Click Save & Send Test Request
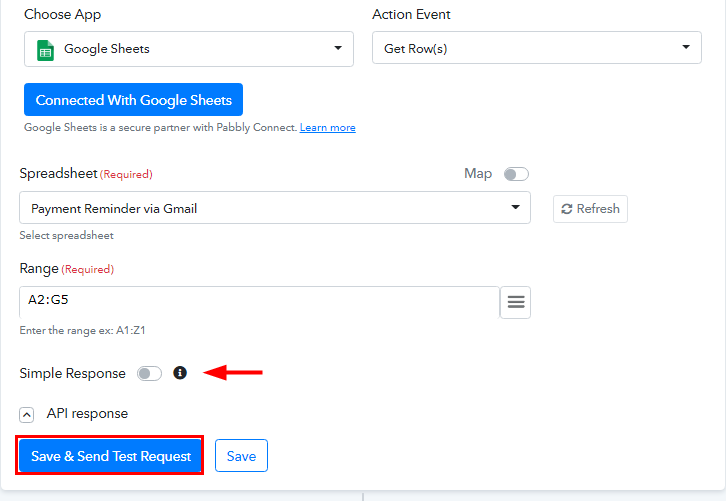Screen dimensions: 726x501 110,456
